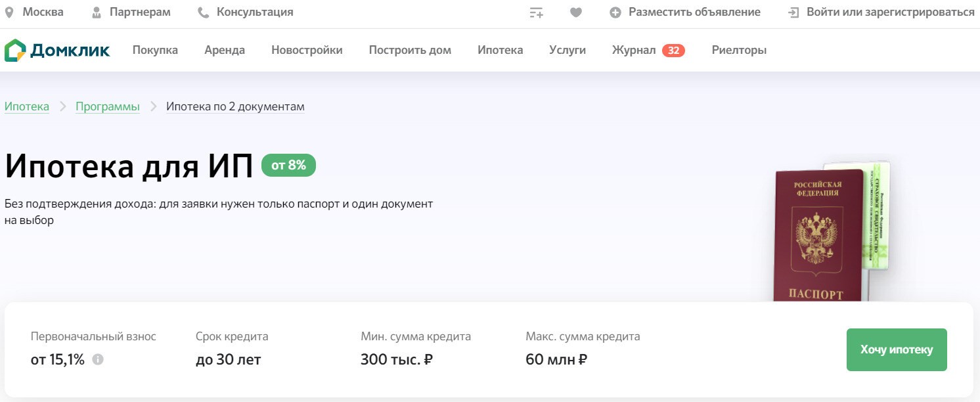Open favorites with the heart icon
980x402 pixels.
tap(576, 11)
